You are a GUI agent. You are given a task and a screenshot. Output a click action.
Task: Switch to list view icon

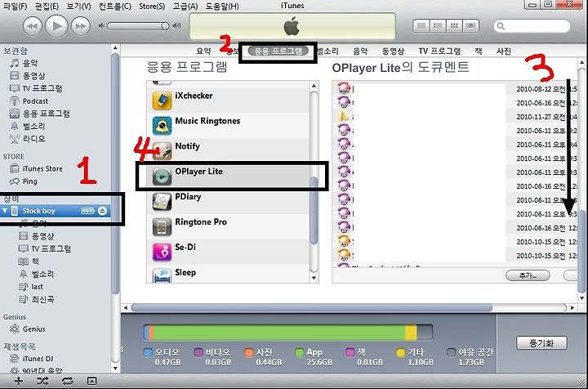tap(421, 25)
